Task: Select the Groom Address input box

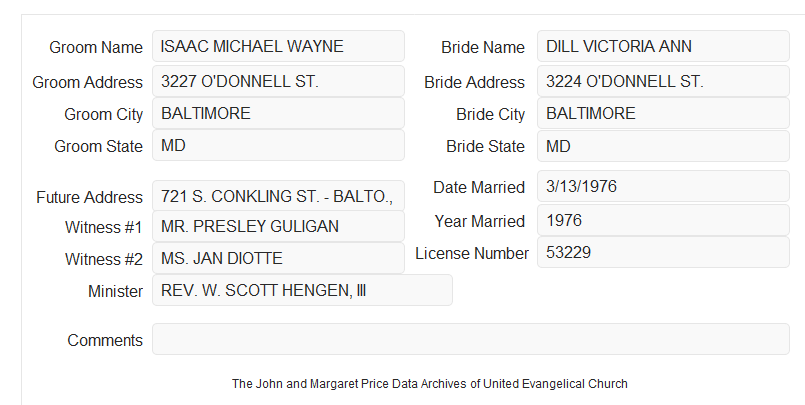Action: [x=278, y=81]
